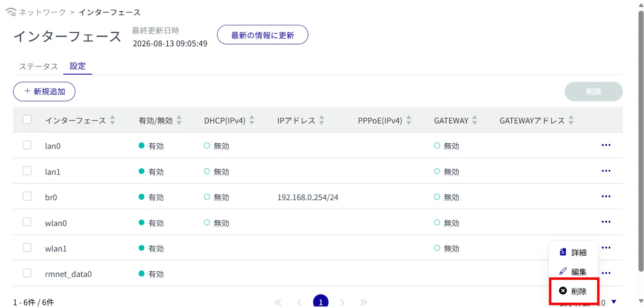644x307 pixels.
Task: Click the page vertical scrollbar thumb
Action: click(641, 140)
